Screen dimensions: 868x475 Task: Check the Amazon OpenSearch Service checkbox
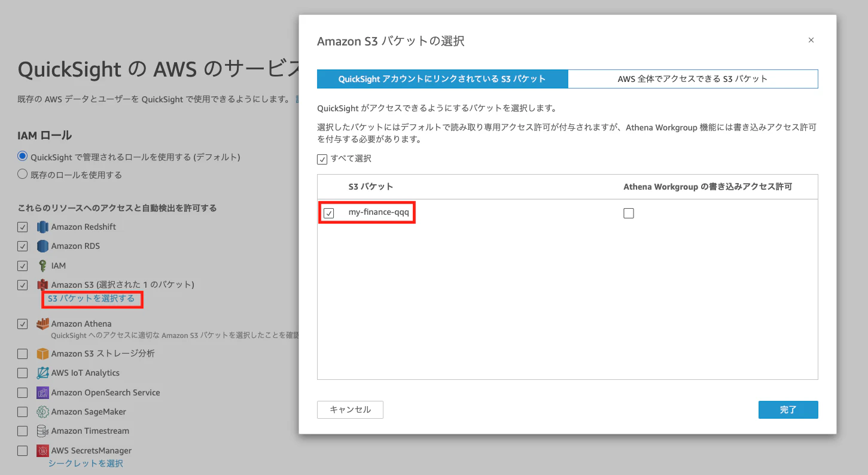click(23, 392)
